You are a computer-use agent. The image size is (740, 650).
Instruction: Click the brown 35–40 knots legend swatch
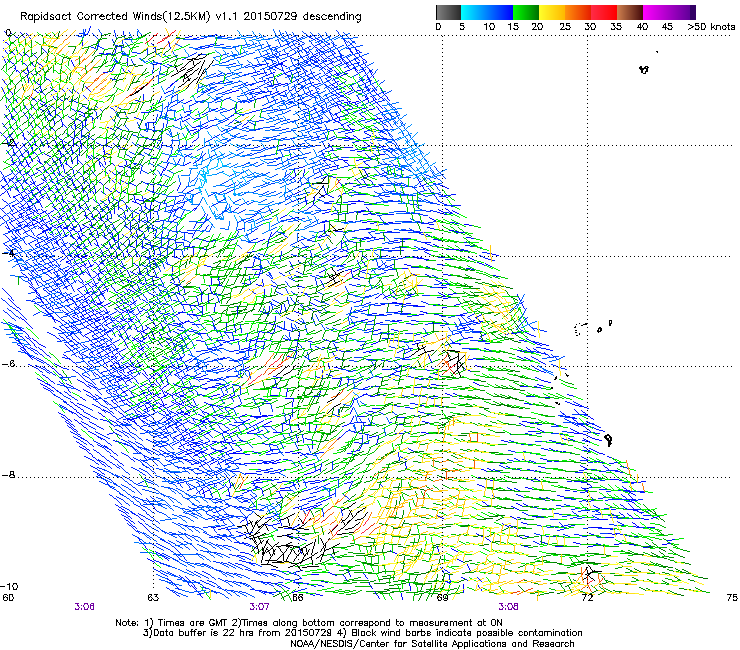pos(630,12)
